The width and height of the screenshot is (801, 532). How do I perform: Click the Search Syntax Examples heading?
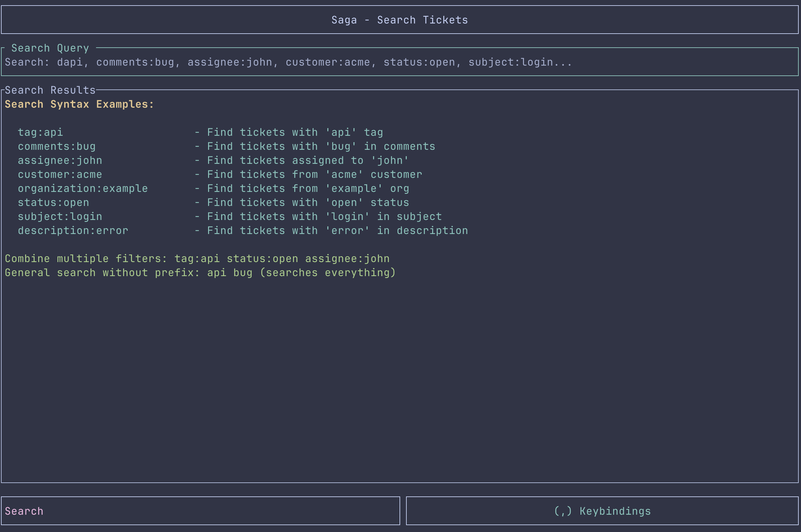[79, 104]
